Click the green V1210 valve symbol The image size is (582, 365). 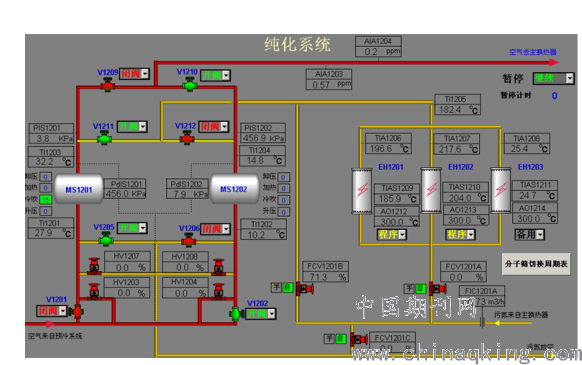(190, 85)
